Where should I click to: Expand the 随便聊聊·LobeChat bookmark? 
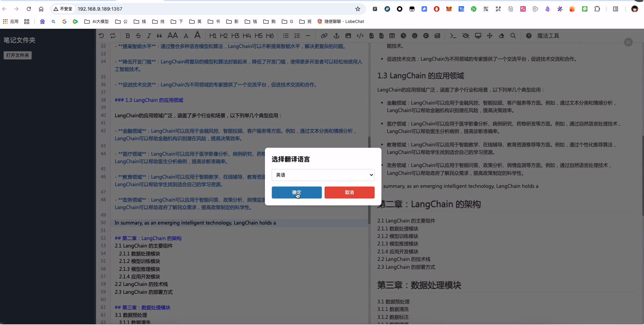coord(341,21)
